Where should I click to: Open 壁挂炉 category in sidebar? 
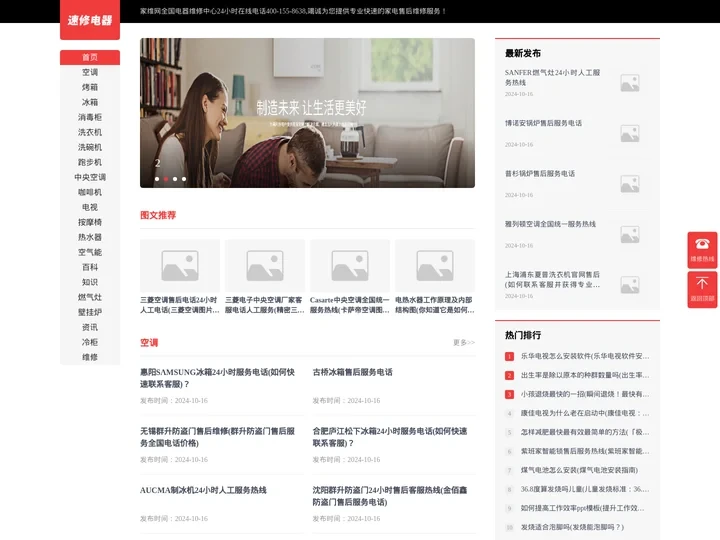pos(90,312)
